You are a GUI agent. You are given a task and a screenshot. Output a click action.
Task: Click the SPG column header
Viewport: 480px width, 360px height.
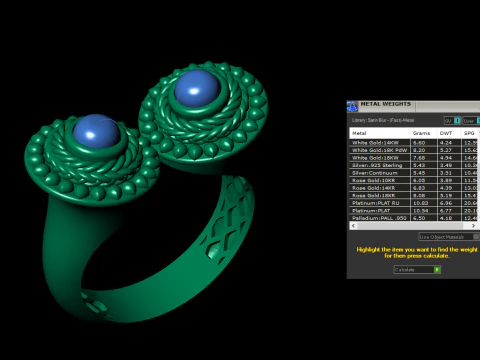coord(470,133)
